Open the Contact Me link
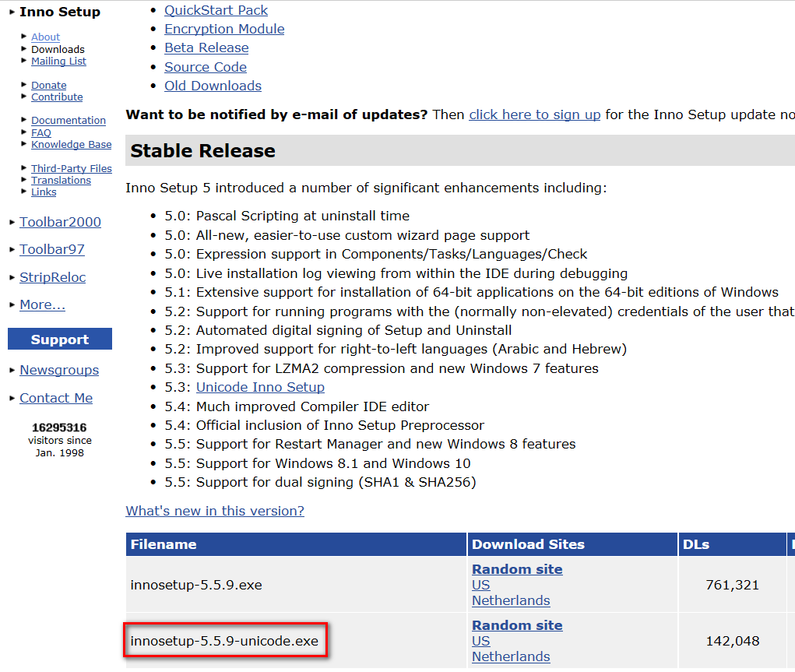The height and width of the screenshot is (672, 795). pos(56,398)
